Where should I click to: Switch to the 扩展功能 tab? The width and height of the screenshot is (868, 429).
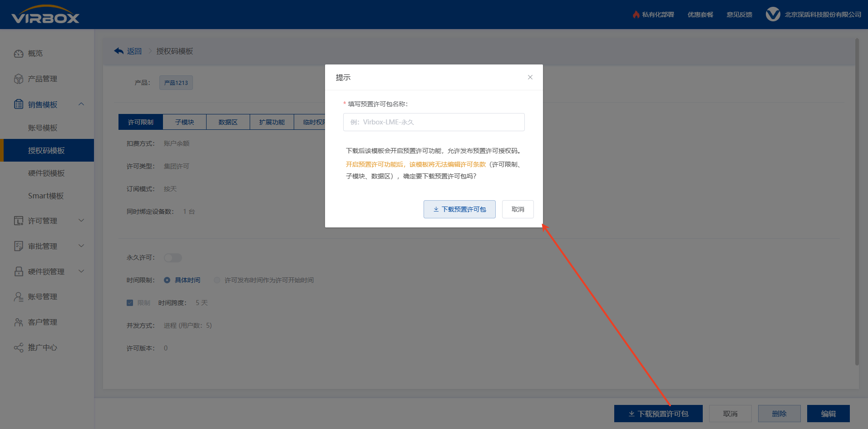tap(272, 122)
